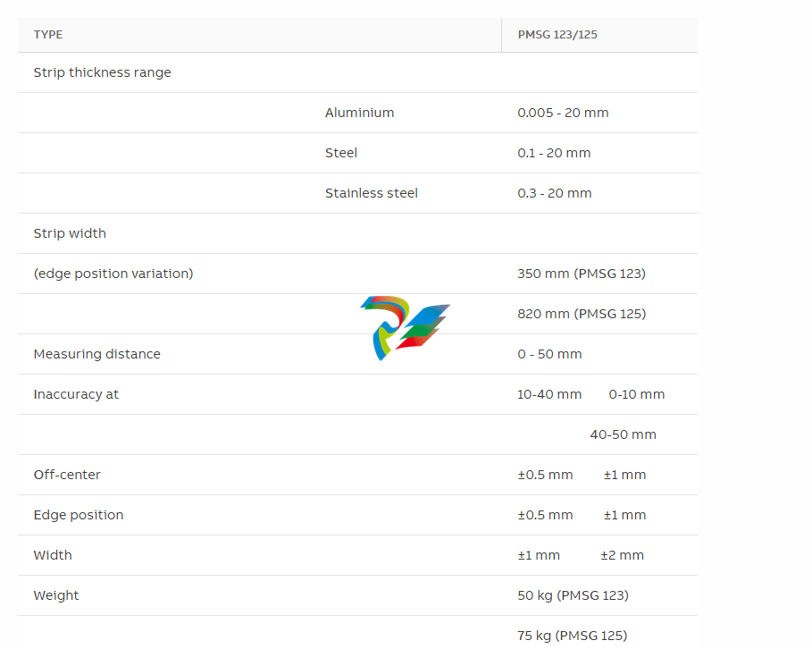This screenshot has height=649, width=812.
Task: Select the Strip thickness range row label
Action: (x=102, y=72)
